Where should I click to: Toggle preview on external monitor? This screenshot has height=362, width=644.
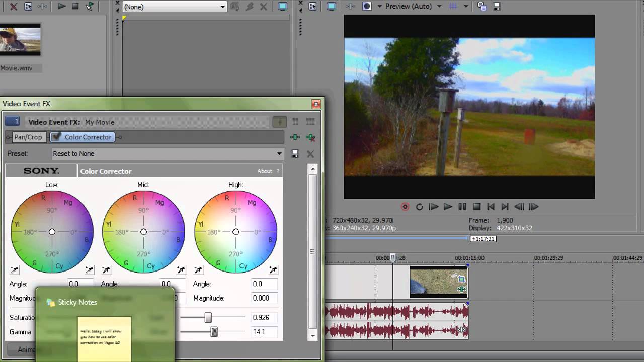331,7
